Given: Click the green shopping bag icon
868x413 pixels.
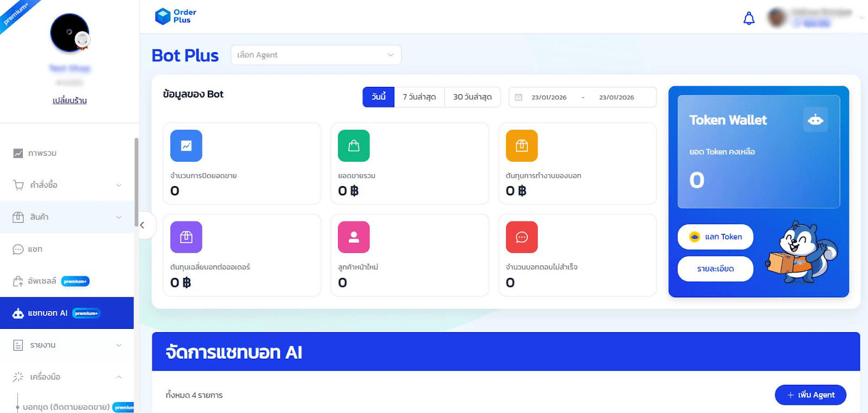Looking at the screenshot, I should (354, 145).
